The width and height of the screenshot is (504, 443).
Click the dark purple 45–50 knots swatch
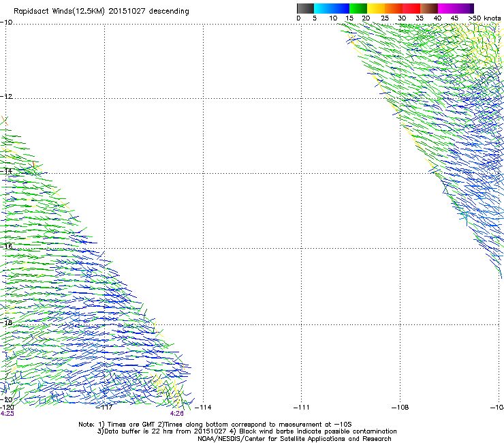pyautogui.click(x=464, y=8)
